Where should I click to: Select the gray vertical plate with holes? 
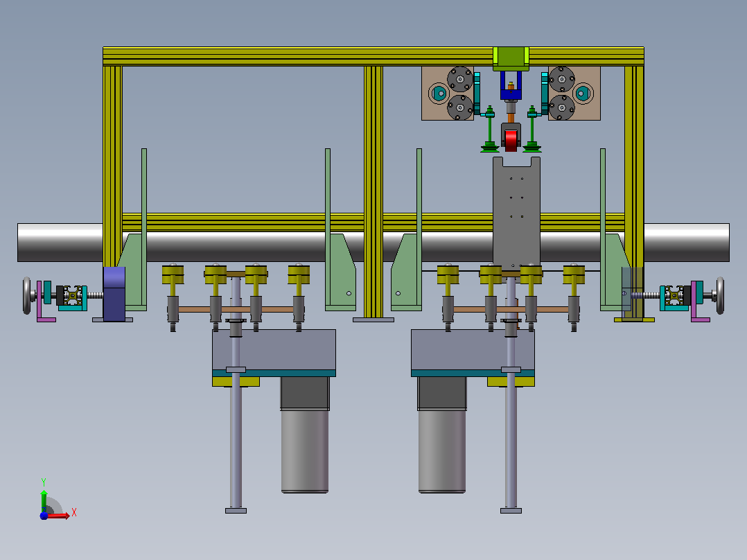(516, 213)
